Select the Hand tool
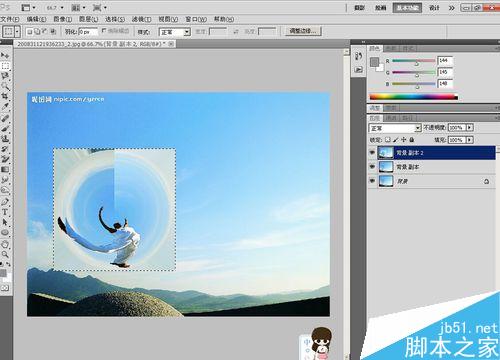 (x=5, y=244)
